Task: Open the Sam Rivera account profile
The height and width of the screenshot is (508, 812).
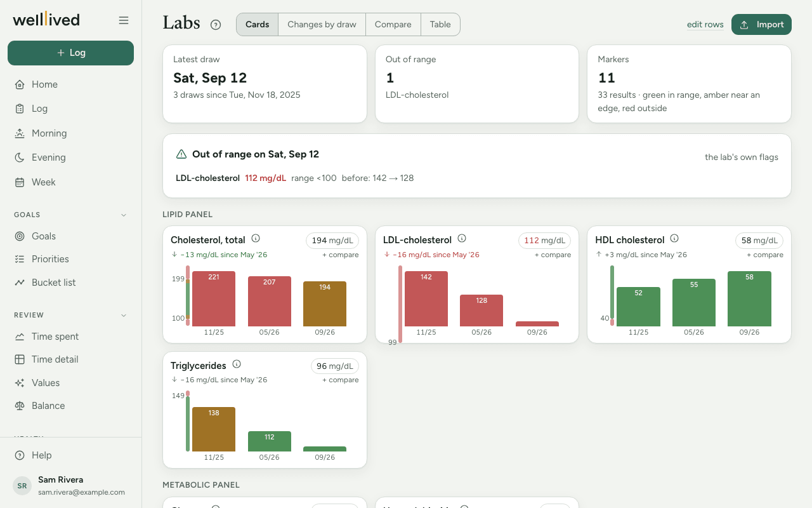Action: (70, 486)
